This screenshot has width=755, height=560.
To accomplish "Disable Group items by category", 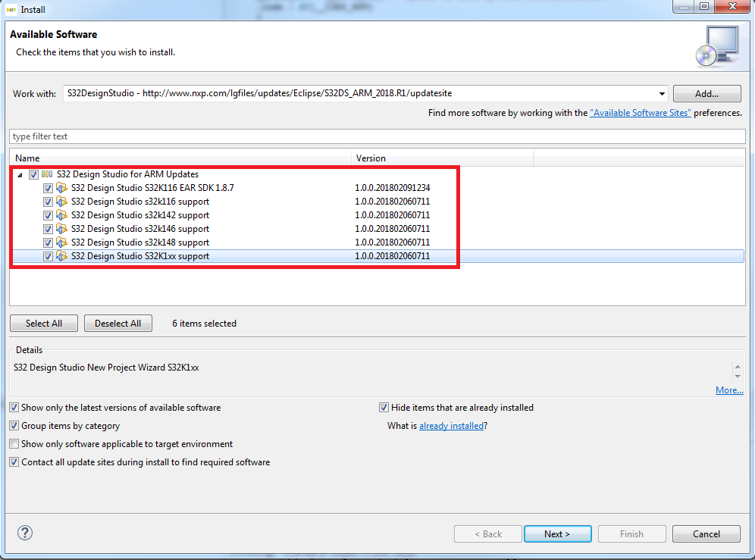I will (14, 426).
